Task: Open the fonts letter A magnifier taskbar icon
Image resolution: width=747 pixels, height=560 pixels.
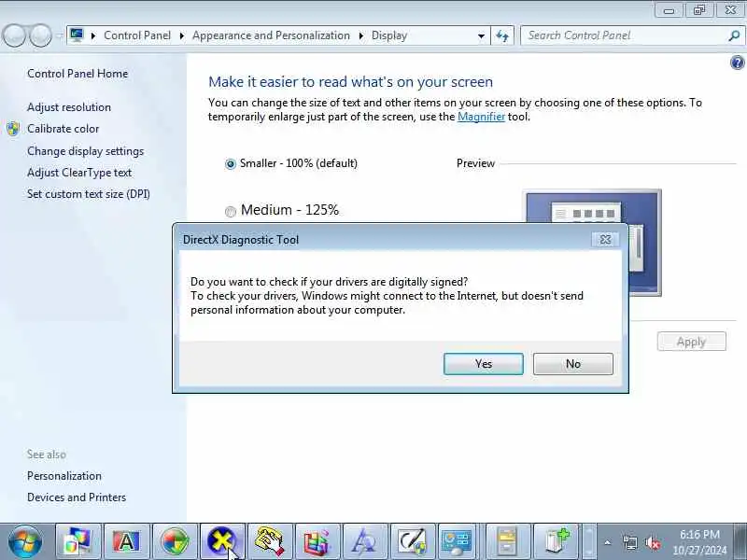Action: pyautogui.click(x=365, y=541)
